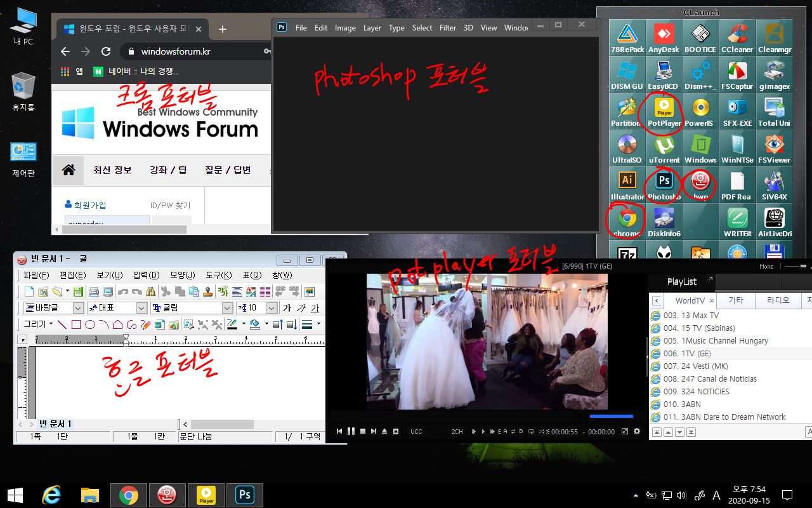Screen dimensions: 812x508
Task: Click the new document icon in Hangul toolbar
Action: (x=29, y=291)
